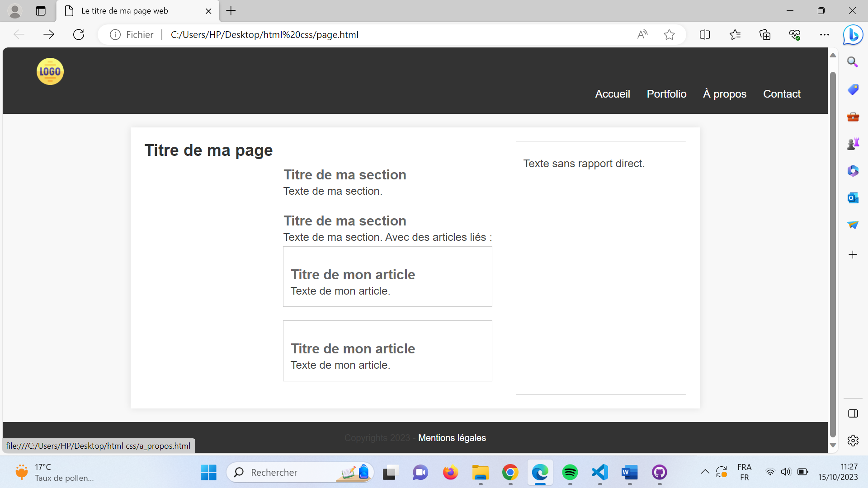
Task: Select Portfolio in navigation menu
Action: click(x=666, y=94)
